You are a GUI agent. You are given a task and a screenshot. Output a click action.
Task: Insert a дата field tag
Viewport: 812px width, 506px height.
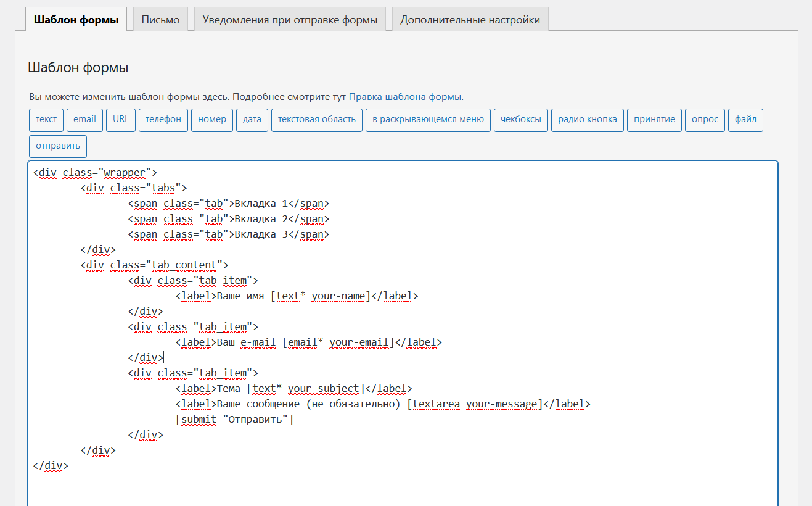pos(252,120)
